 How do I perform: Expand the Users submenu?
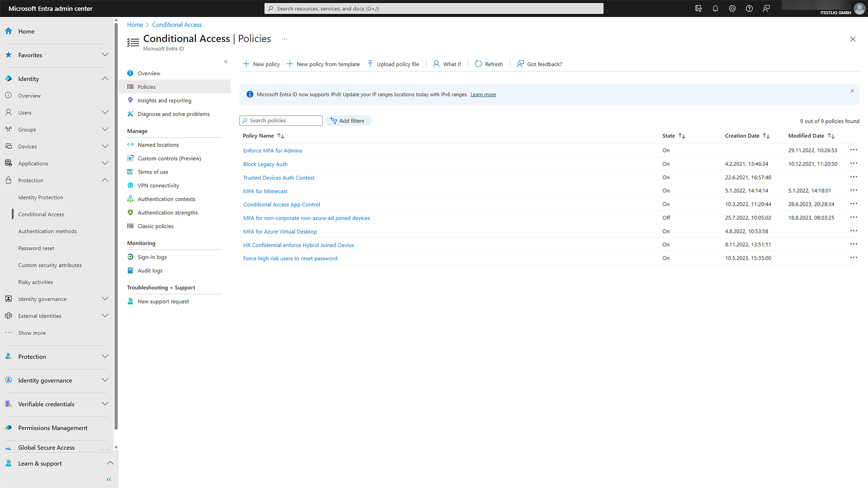[x=105, y=113]
